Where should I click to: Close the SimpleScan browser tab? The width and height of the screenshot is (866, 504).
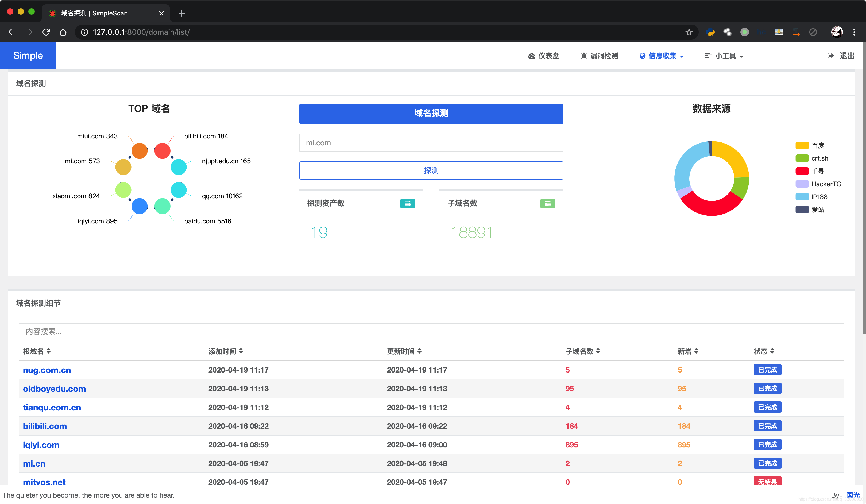tap(161, 13)
